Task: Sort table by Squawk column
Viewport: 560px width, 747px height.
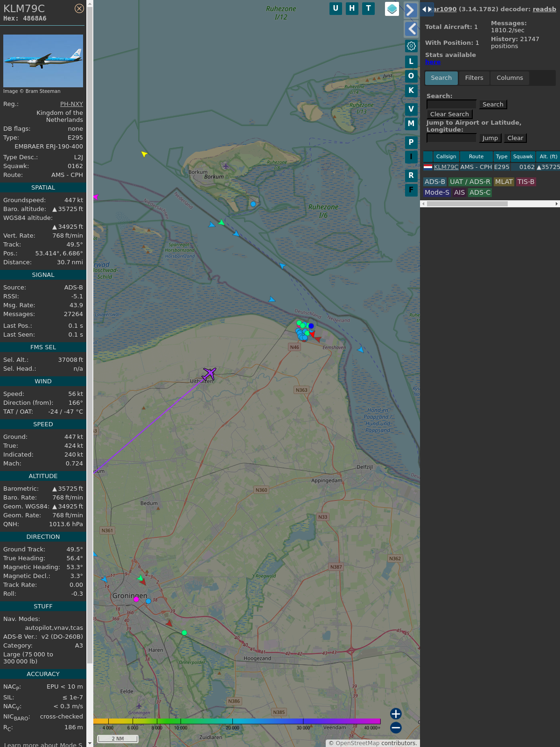Action: click(523, 157)
